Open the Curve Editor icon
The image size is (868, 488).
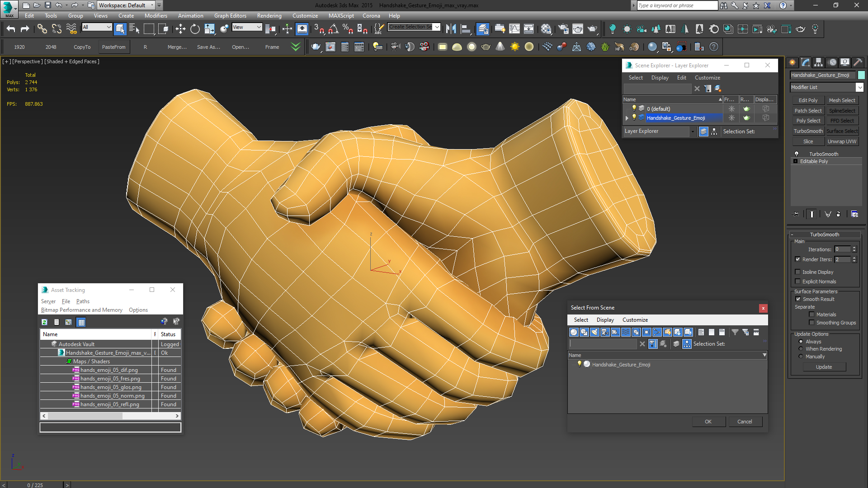coord(514,29)
